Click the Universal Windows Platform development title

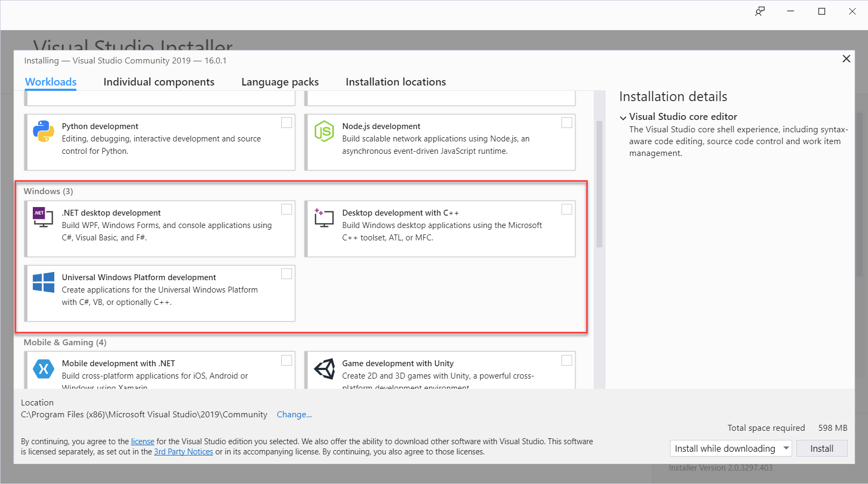(x=139, y=277)
